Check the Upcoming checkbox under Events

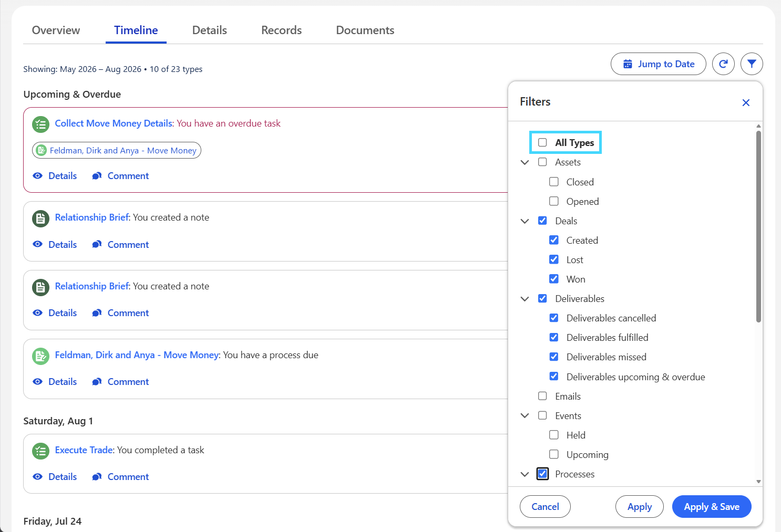pos(554,454)
